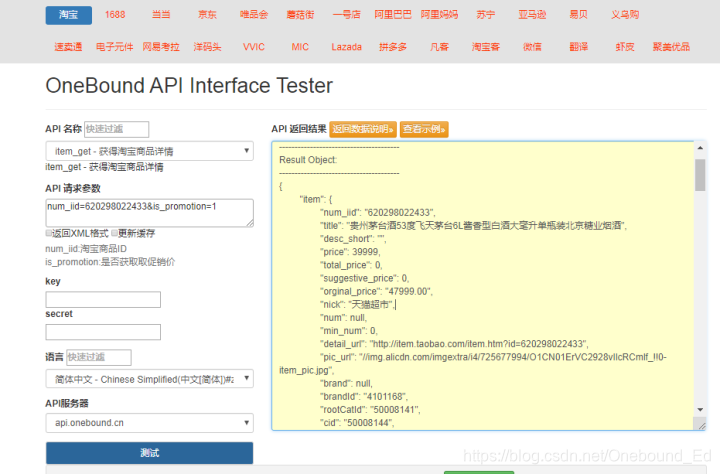Open the 微信 tab
720x474 pixels.
point(532,47)
